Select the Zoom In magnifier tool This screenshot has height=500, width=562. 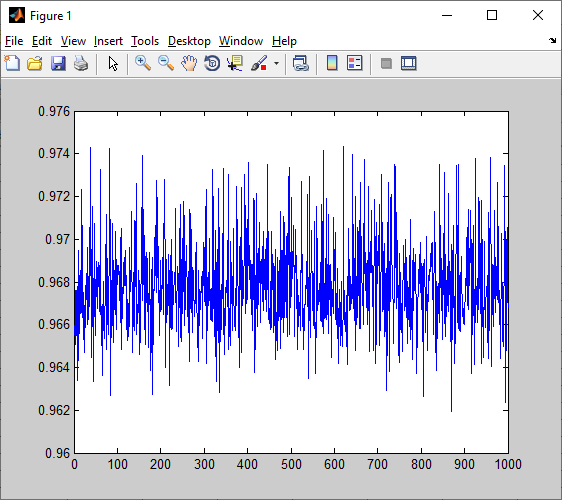pyautogui.click(x=143, y=63)
